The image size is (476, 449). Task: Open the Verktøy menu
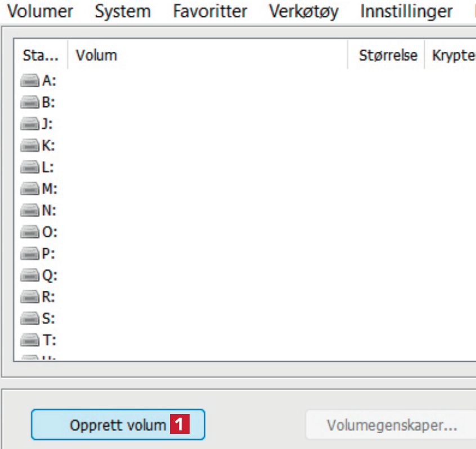tap(304, 11)
